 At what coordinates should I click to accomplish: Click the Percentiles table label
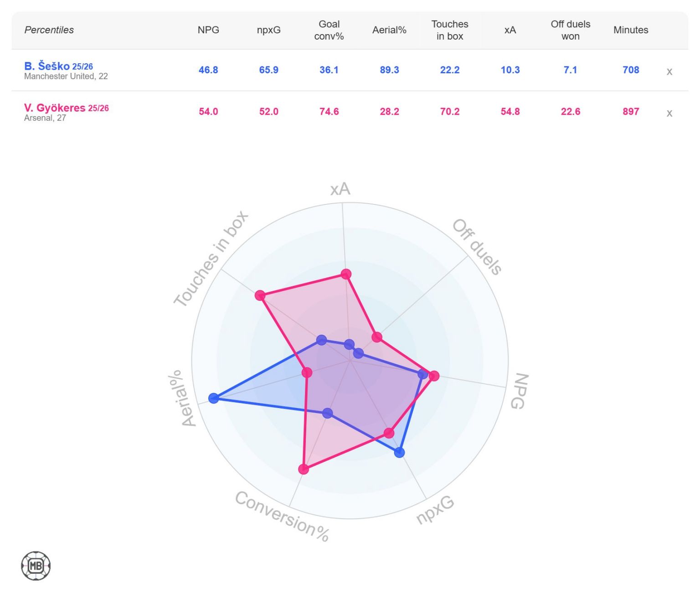[x=49, y=30]
